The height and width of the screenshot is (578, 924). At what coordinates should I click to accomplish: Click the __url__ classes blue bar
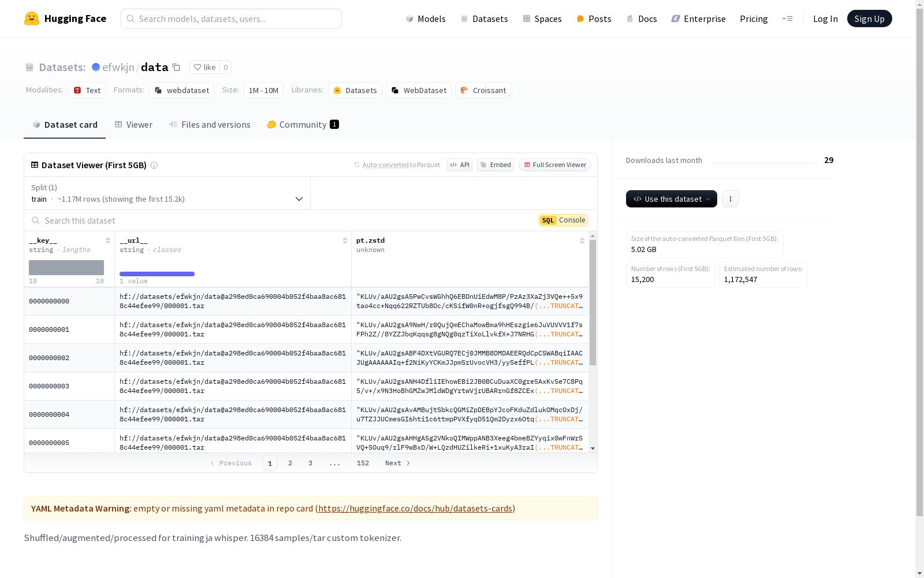pos(157,274)
